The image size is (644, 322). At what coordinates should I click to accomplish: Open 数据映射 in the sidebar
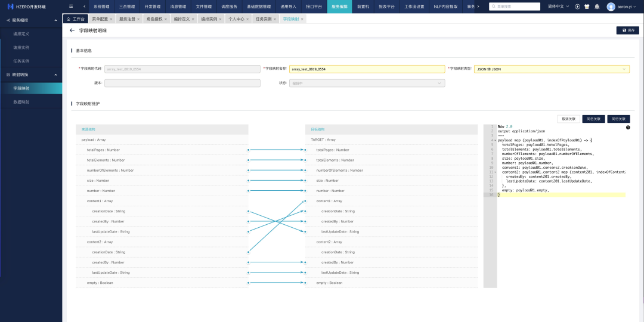21,102
